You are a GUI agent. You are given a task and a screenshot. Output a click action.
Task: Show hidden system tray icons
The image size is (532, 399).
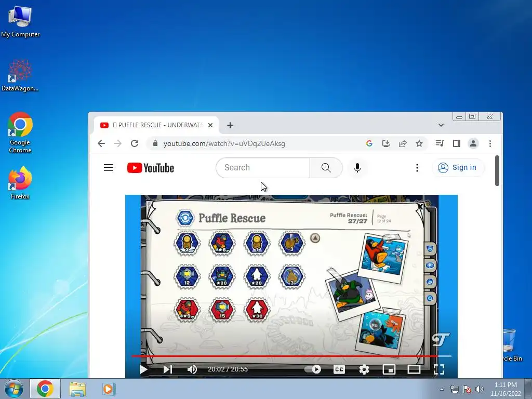pyautogui.click(x=442, y=389)
